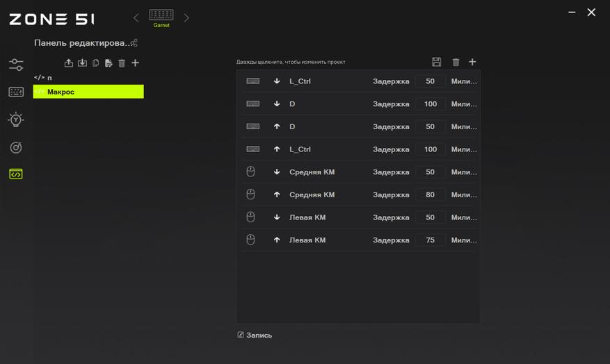Click up arrow in D release row
610x364 pixels.
pyautogui.click(x=277, y=126)
